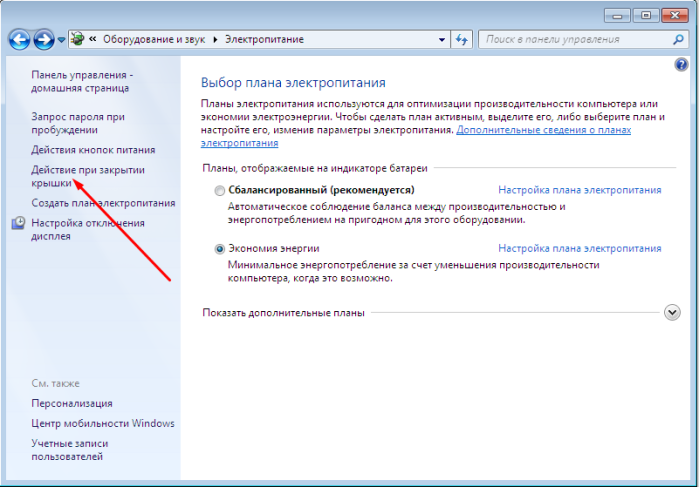Click the double chevron in address bar
This screenshot has height=487, width=699.
[92, 39]
